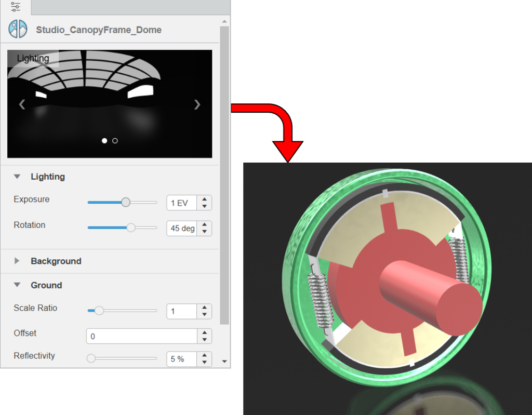Screen dimensions: 532x415
Task: Collapse the Ground section
Action: pos(17,285)
